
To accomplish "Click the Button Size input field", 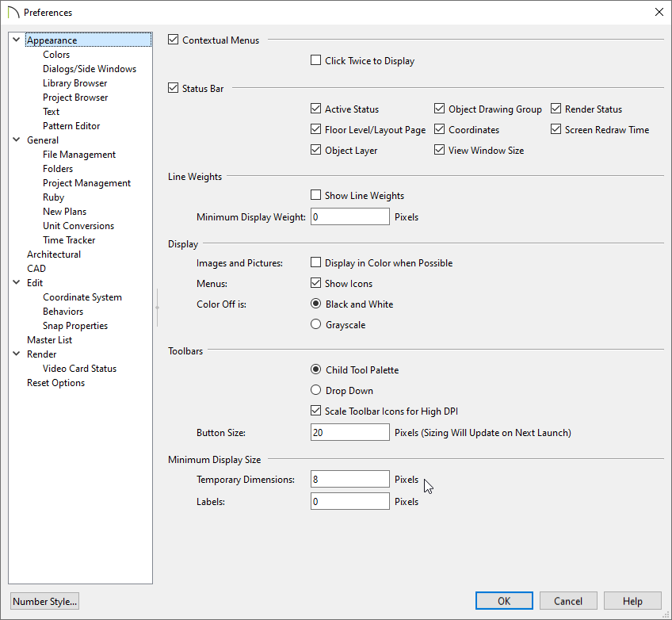I will pyautogui.click(x=349, y=432).
